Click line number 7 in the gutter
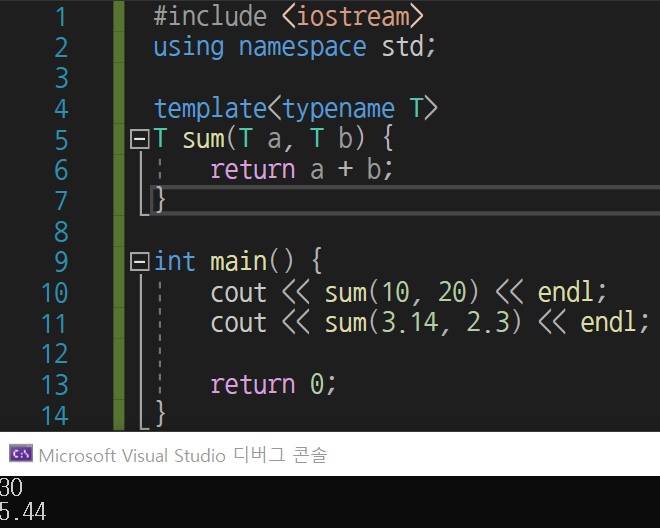The height and width of the screenshot is (528, 660). click(61, 201)
